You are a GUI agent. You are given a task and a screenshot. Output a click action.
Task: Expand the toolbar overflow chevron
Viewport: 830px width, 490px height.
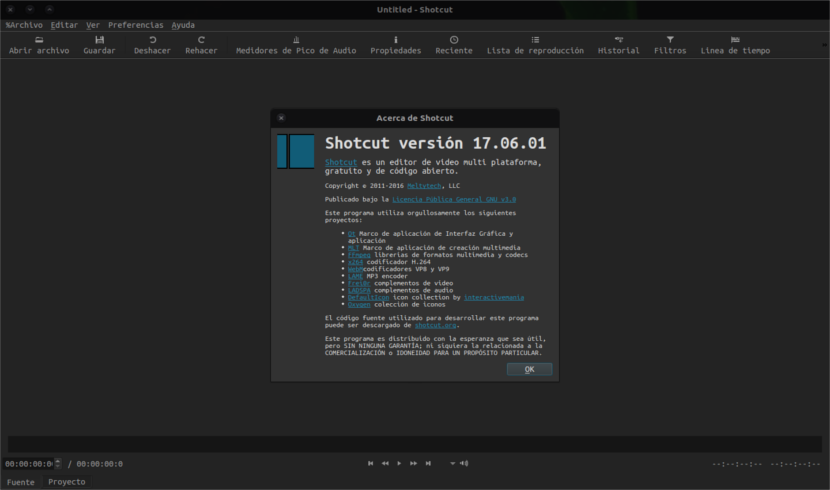(x=824, y=46)
